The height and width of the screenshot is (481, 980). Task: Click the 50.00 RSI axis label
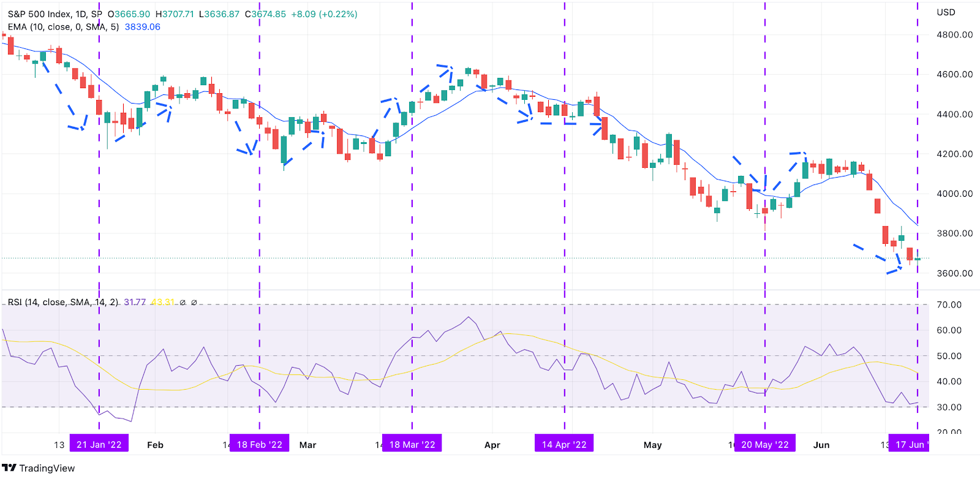pyautogui.click(x=949, y=356)
